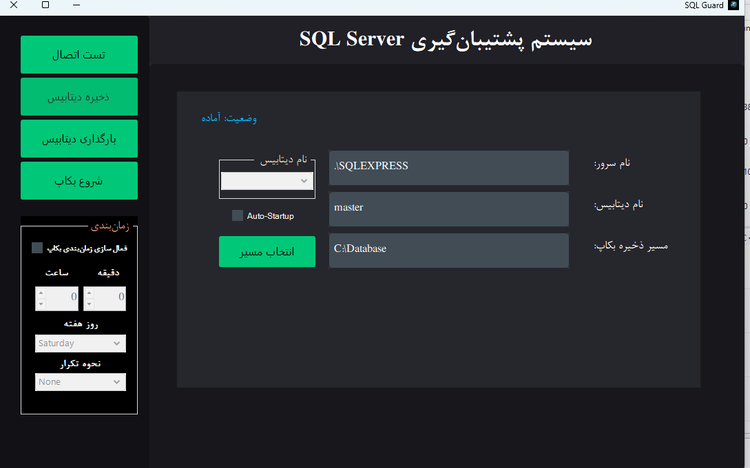Maximize the SQL Guard window
Image resolution: width=750 pixels, height=468 pixels.
[x=45, y=5]
